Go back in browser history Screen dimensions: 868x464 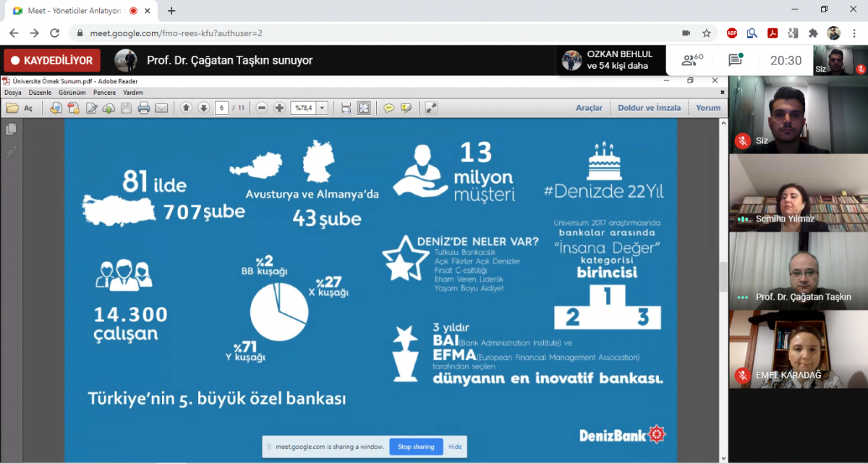tap(14, 33)
